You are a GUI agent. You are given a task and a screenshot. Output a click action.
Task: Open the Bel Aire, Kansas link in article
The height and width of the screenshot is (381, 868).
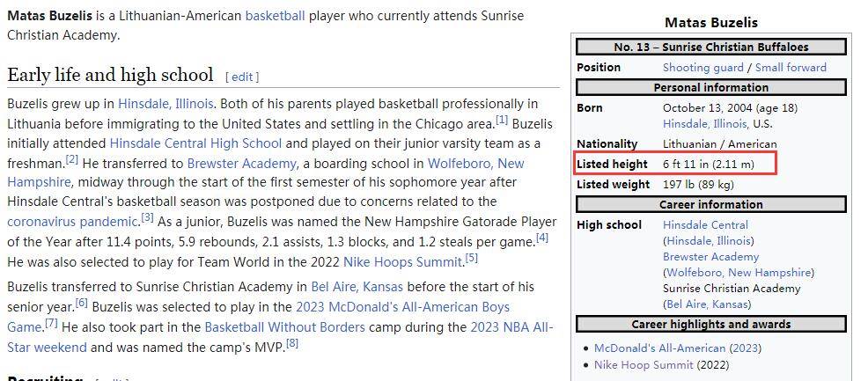point(357,287)
